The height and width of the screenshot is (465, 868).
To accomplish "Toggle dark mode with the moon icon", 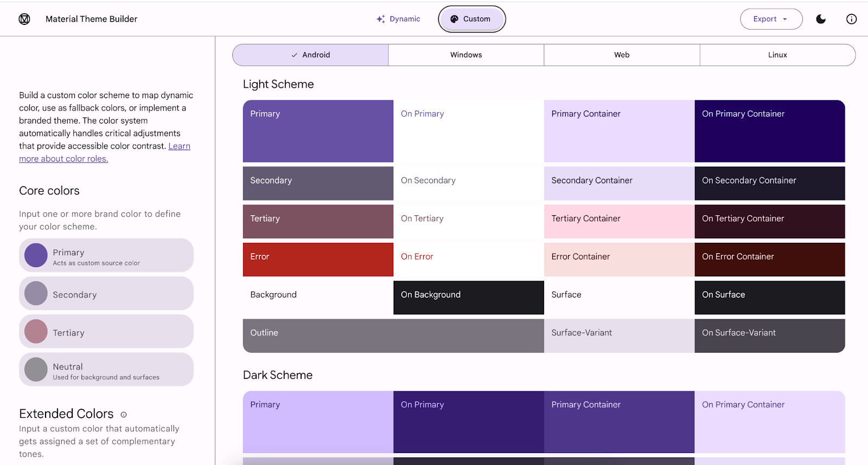I will [x=821, y=19].
